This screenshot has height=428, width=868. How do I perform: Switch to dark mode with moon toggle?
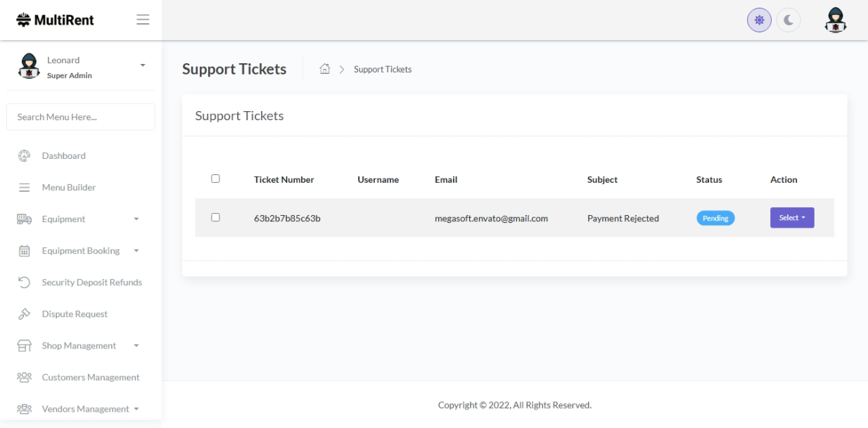pyautogui.click(x=789, y=20)
